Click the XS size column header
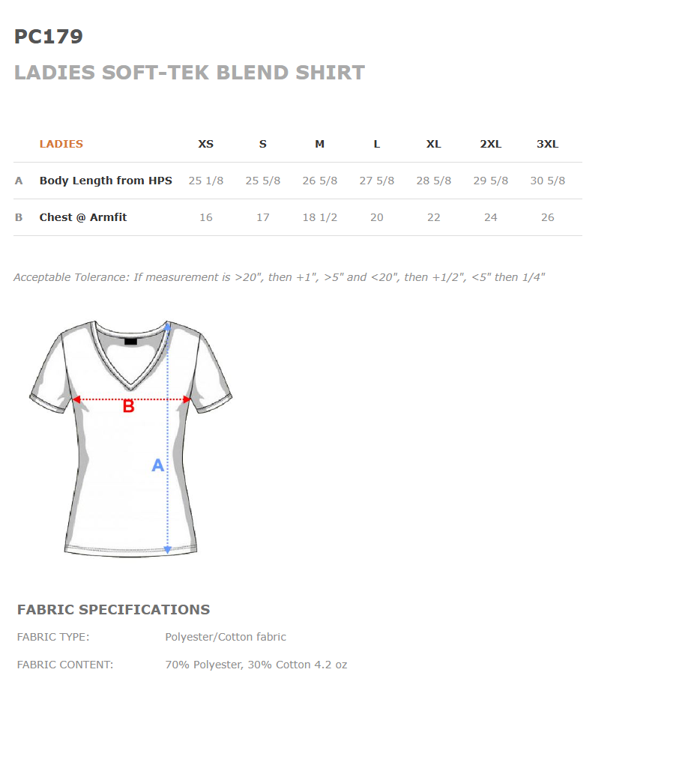 pyautogui.click(x=205, y=144)
